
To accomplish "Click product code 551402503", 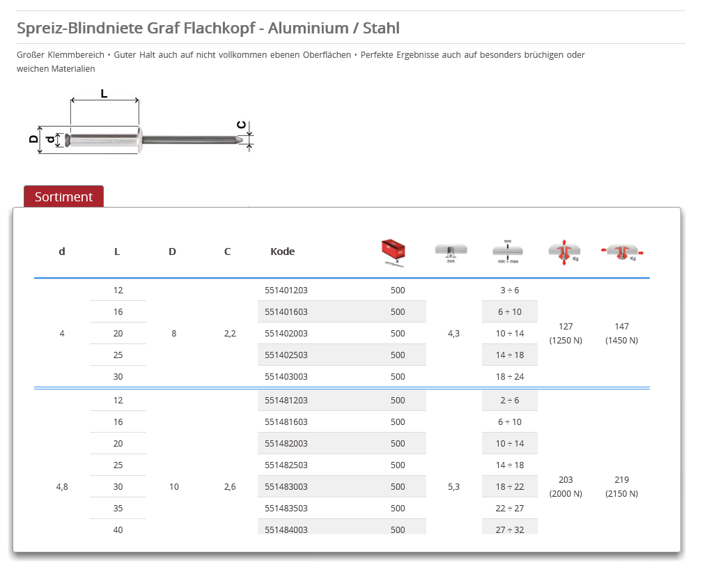I will [x=286, y=355].
